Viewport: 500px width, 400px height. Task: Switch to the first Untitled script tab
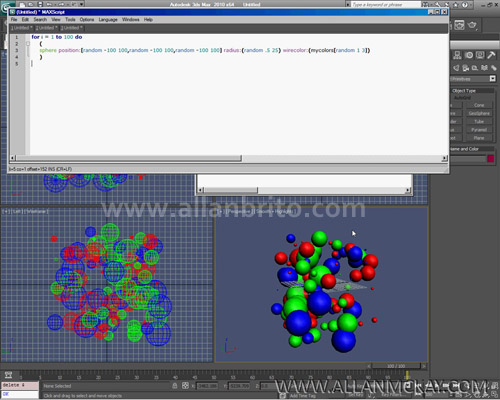click(x=21, y=28)
